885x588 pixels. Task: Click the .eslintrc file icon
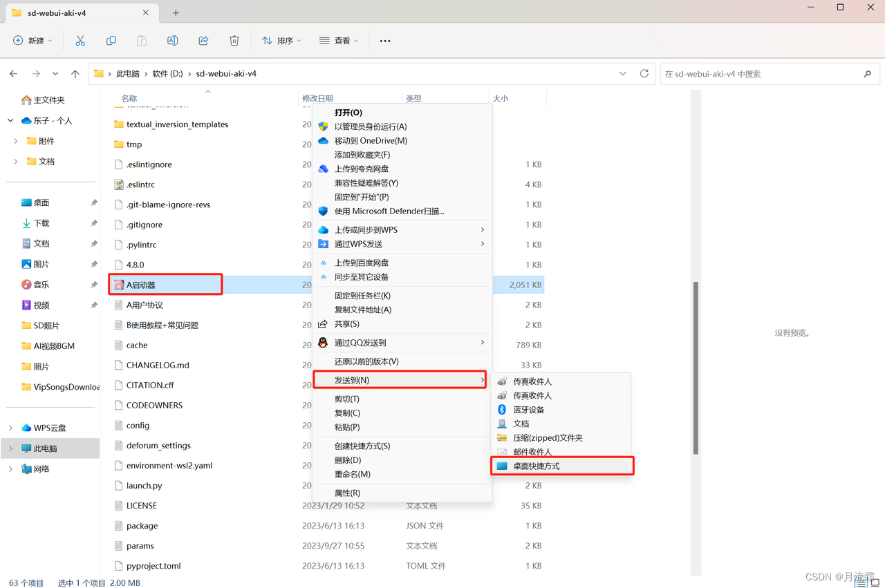(x=119, y=184)
